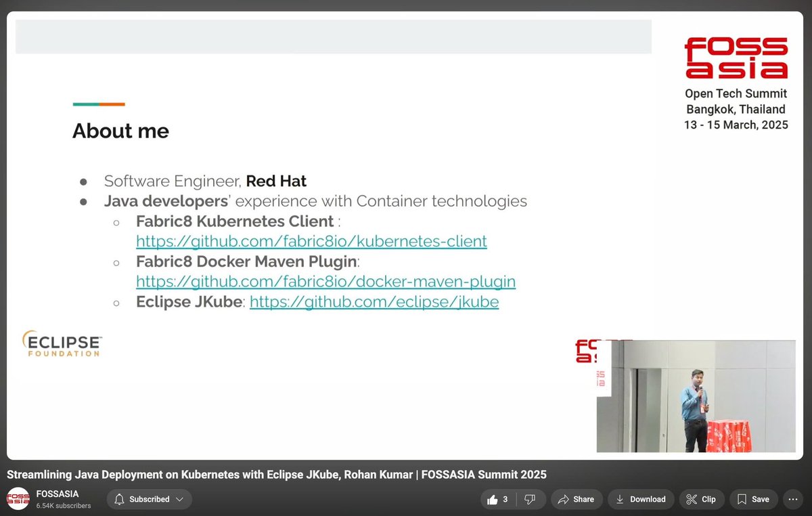Dislike the video with thumbs down
This screenshot has width=812, height=516.
530,499
